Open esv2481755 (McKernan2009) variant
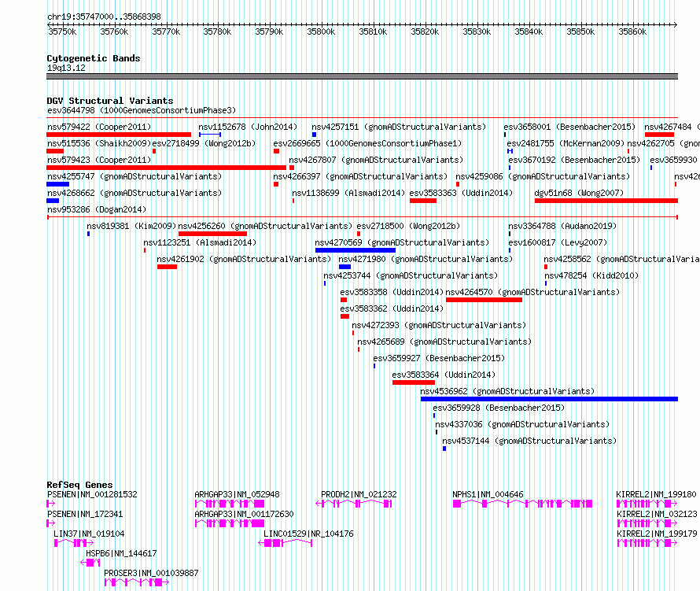 (x=566, y=143)
